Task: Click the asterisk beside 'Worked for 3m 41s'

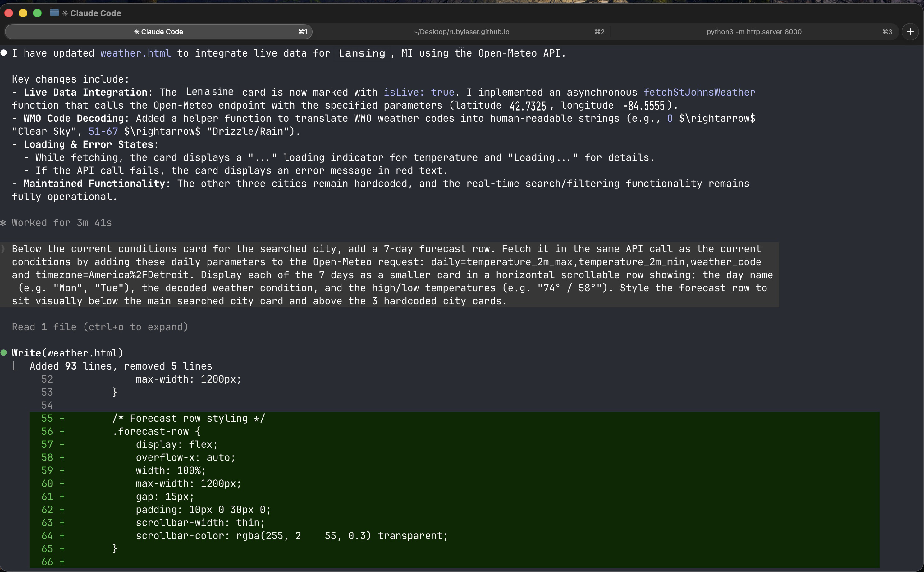Action: (x=3, y=223)
